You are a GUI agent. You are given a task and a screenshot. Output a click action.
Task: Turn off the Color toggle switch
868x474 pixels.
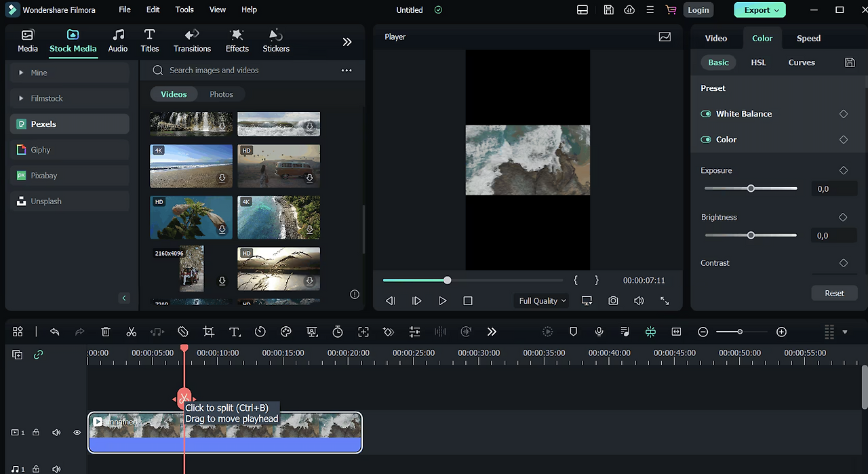coord(706,140)
